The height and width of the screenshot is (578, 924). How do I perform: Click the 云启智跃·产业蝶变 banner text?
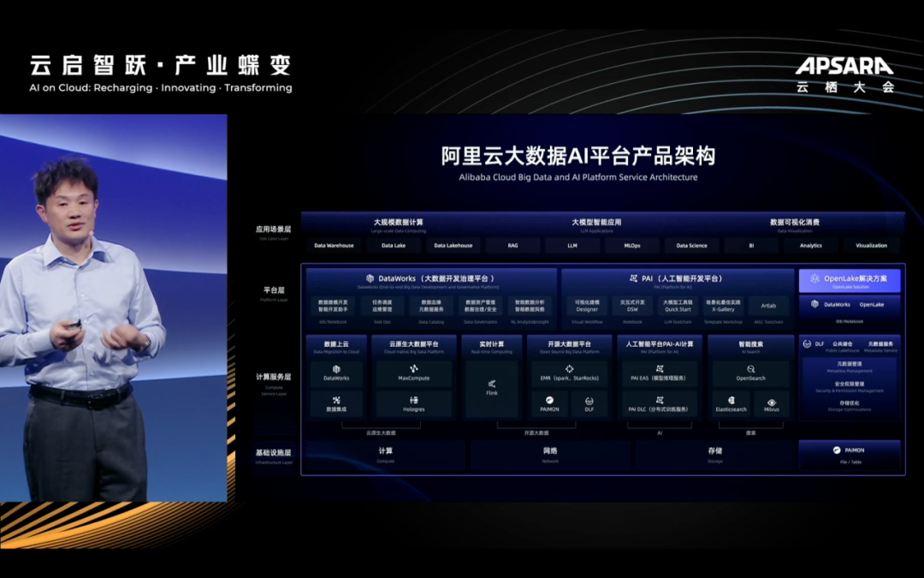pos(160,65)
